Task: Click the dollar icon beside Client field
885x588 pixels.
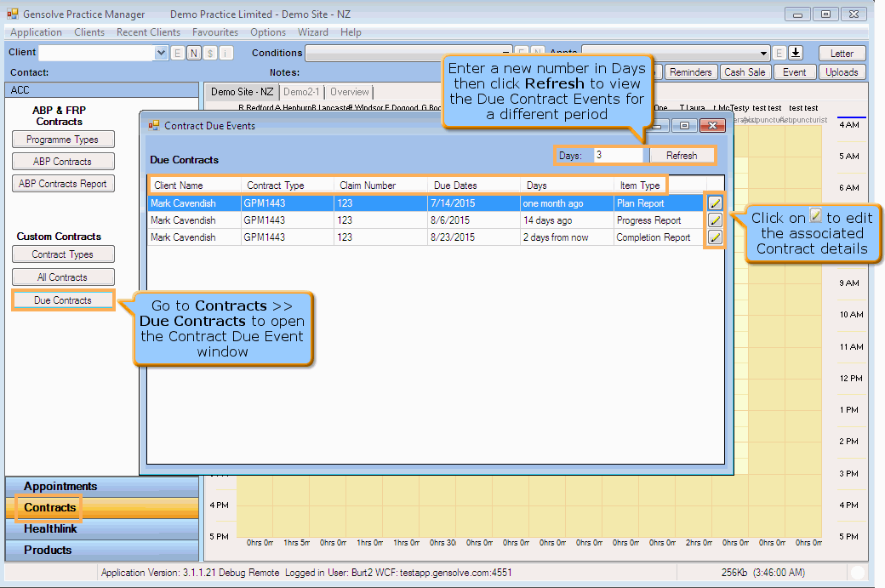Action: pos(210,53)
